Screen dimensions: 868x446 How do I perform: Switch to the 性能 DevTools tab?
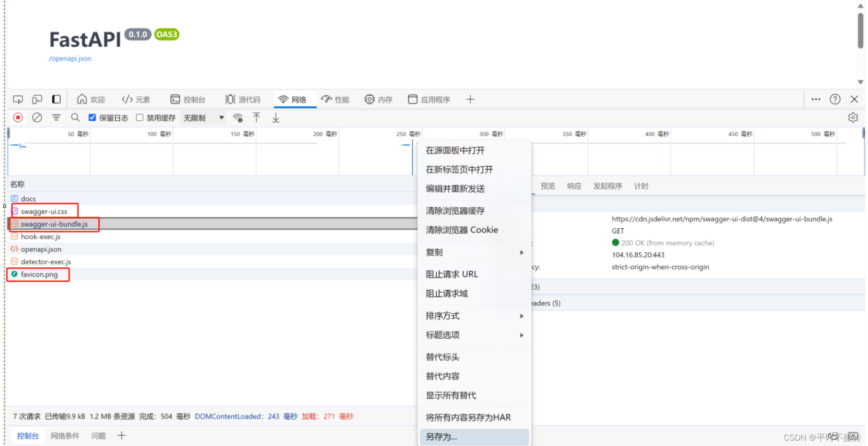(x=335, y=99)
